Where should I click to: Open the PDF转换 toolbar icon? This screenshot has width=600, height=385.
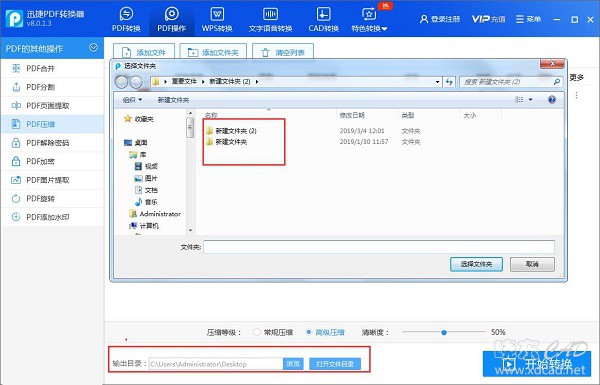tap(126, 19)
